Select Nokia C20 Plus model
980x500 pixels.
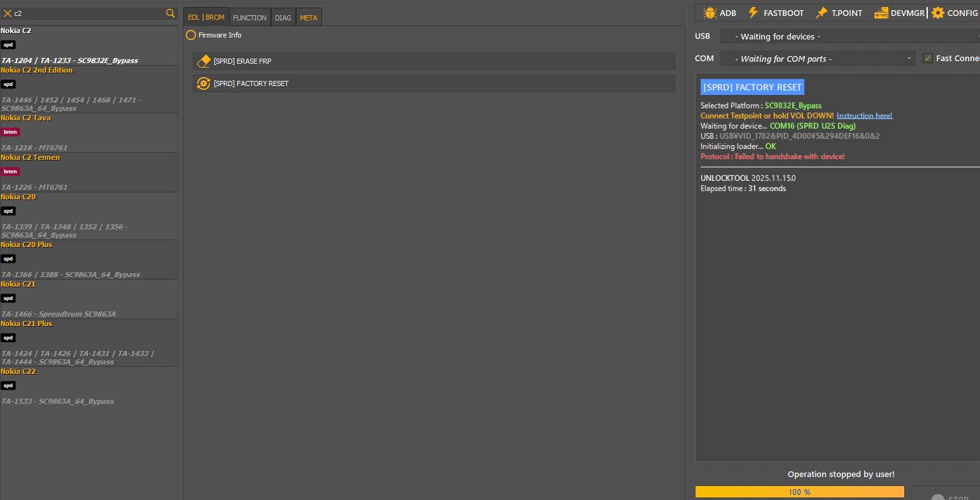(x=88, y=259)
